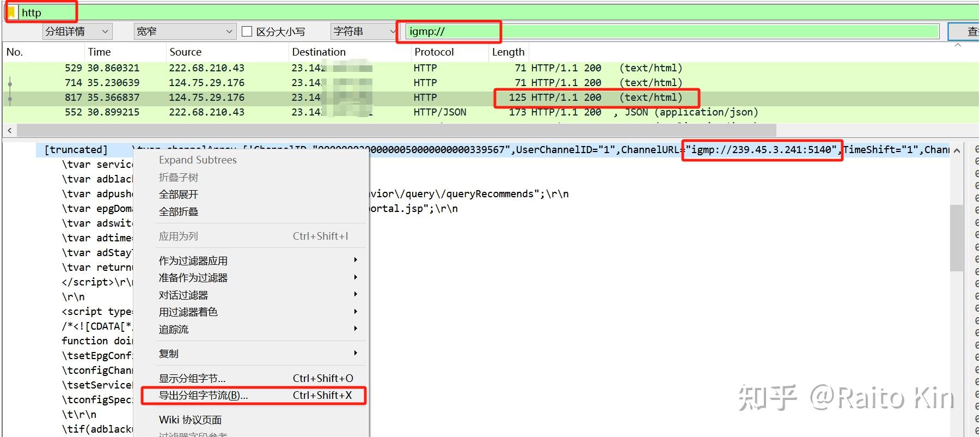Select packet 817 at time 35.366837

pos(490,98)
